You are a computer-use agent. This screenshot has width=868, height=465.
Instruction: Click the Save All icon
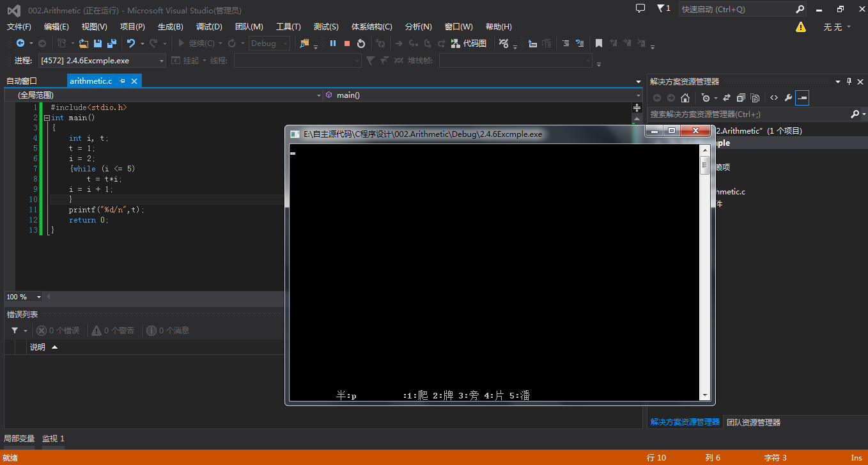[112, 43]
